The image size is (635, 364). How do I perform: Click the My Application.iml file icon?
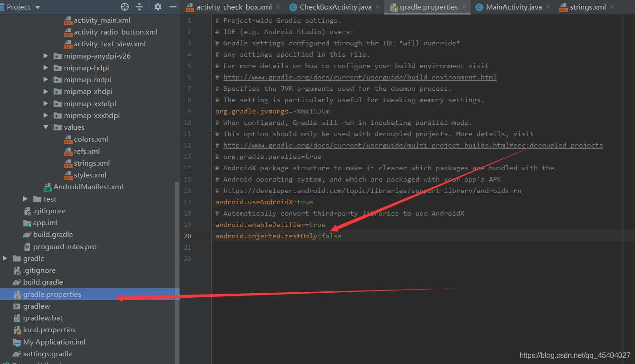17,342
